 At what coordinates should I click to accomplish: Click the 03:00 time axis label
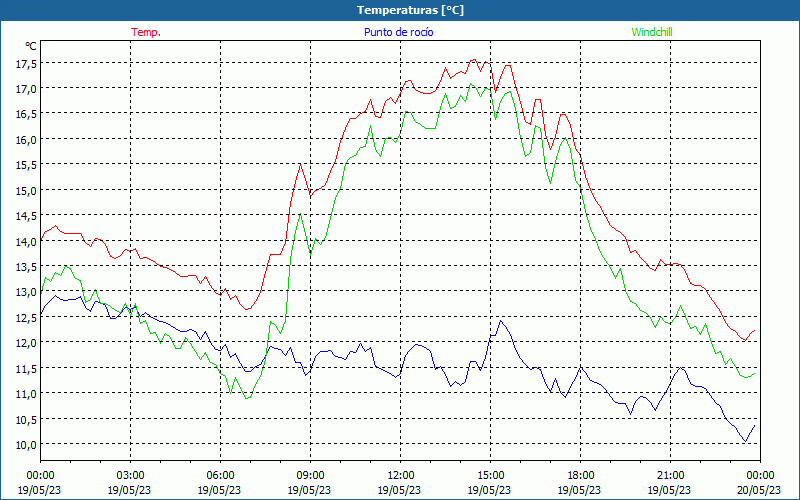point(130,476)
